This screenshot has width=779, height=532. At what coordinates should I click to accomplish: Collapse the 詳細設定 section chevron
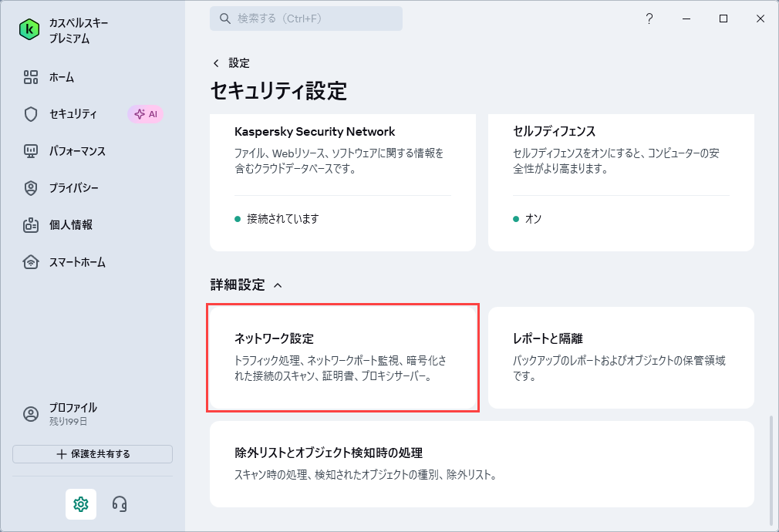(x=278, y=285)
